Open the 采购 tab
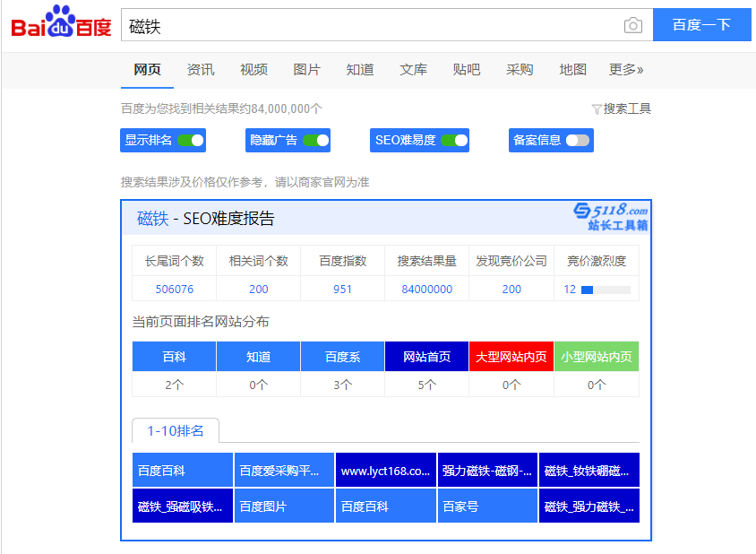756x554 pixels. coord(520,70)
